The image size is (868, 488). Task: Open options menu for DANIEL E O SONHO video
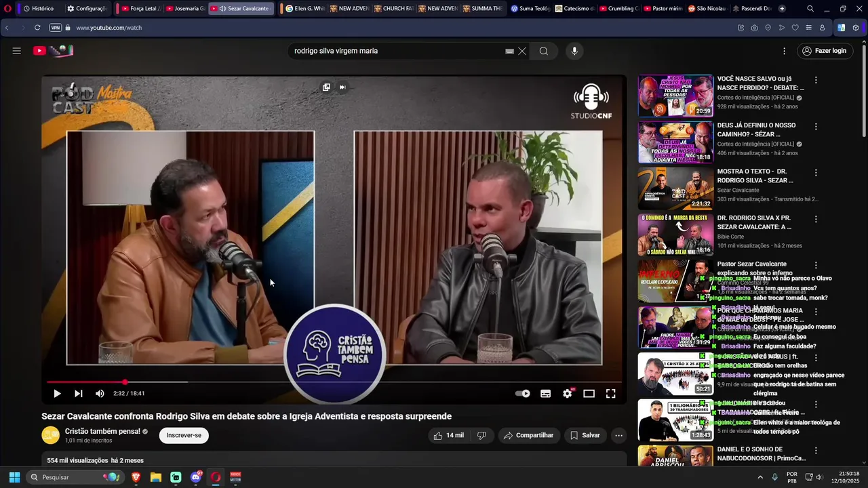[816, 451]
